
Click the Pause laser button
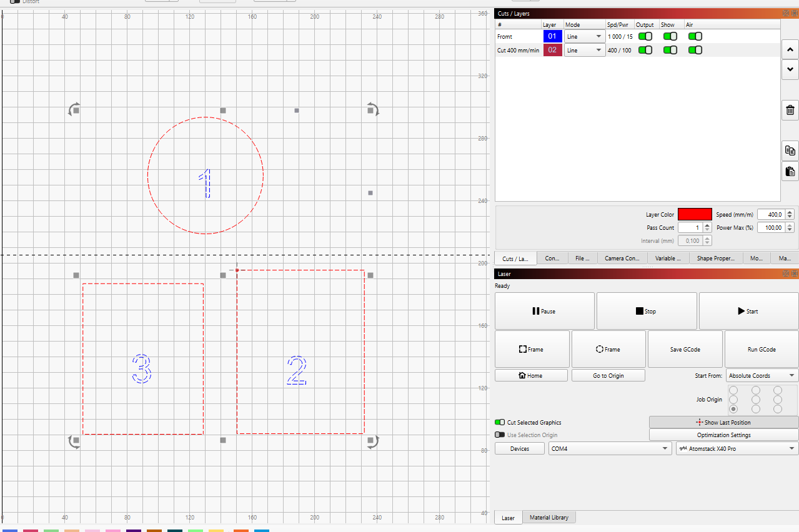(x=544, y=311)
